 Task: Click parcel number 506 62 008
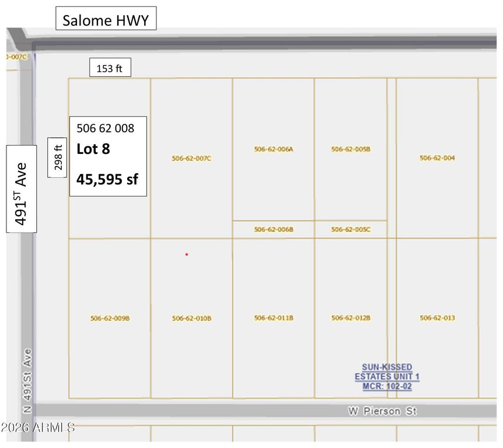105,128
